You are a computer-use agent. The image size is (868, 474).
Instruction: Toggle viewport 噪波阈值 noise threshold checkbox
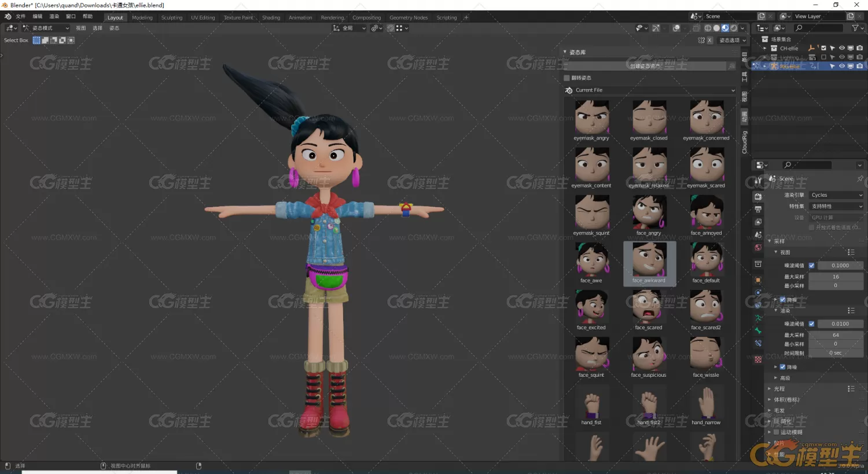click(x=811, y=266)
